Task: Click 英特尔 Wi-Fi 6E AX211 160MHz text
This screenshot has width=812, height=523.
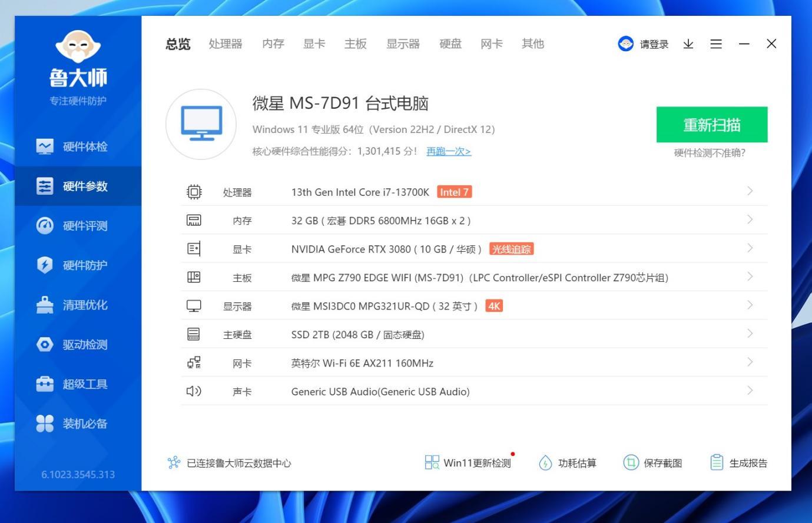Action: [x=362, y=364]
